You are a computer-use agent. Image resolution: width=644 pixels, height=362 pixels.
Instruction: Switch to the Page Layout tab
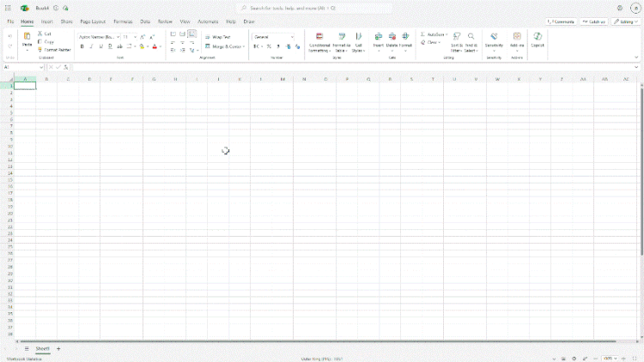(93, 21)
